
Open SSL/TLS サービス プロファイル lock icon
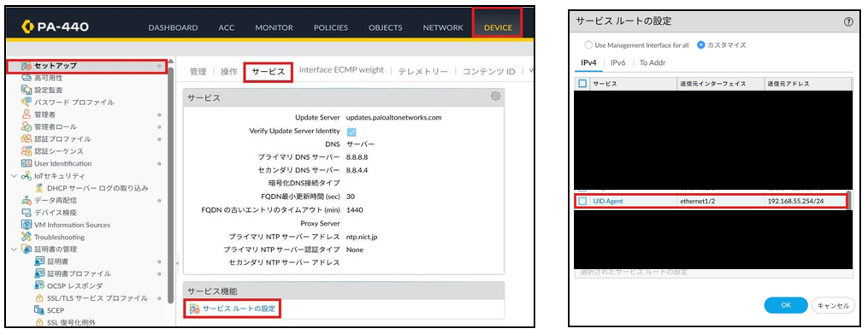tap(39, 298)
